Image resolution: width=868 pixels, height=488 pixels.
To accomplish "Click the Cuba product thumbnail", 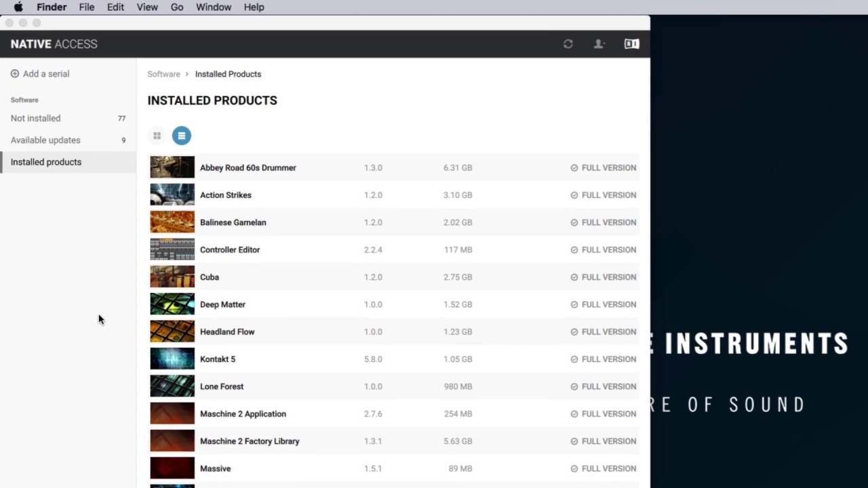I will pos(172,277).
